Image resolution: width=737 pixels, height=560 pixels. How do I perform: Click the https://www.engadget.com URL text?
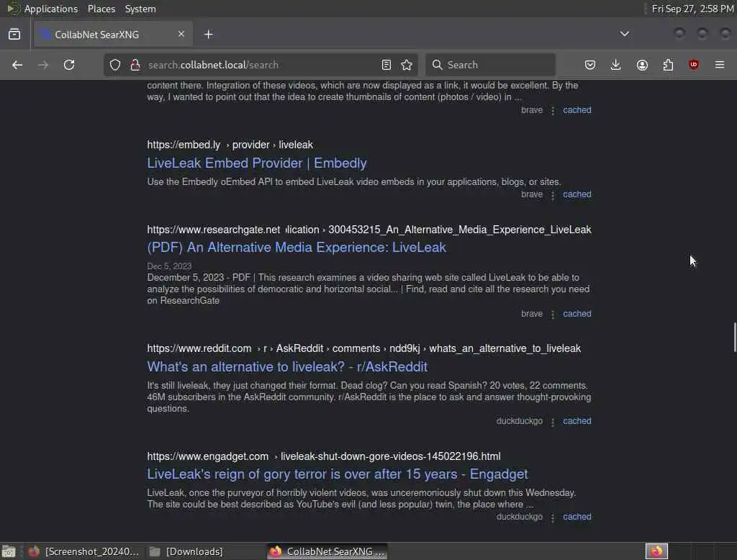click(x=208, y=456)
